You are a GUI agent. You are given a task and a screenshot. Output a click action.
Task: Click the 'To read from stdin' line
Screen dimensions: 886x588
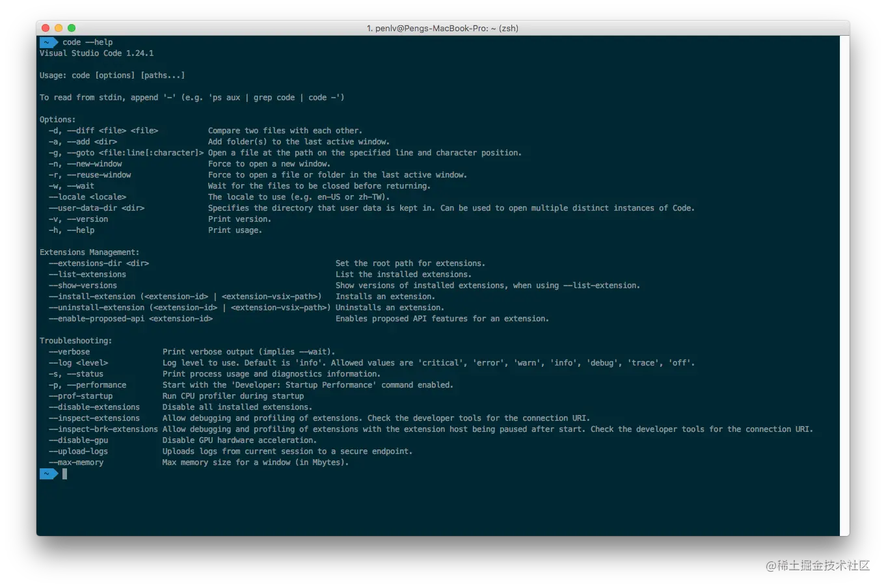[192, 98]
